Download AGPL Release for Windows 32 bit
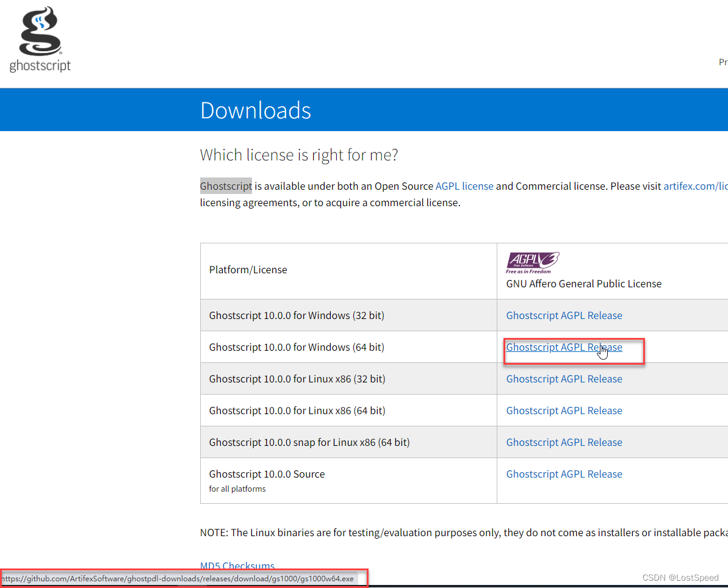The height and width of the screenshot is (588, 728). pos(564,315)
